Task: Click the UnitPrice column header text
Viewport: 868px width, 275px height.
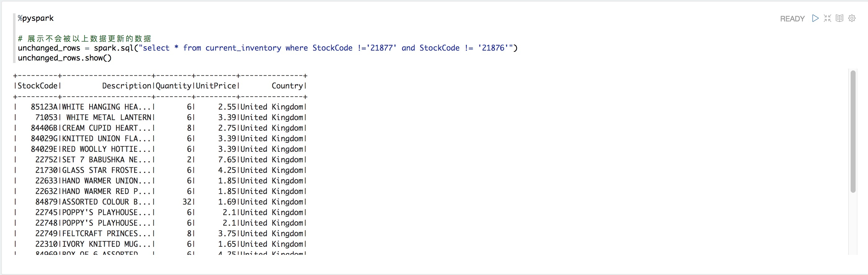Action: coord(216,86)
